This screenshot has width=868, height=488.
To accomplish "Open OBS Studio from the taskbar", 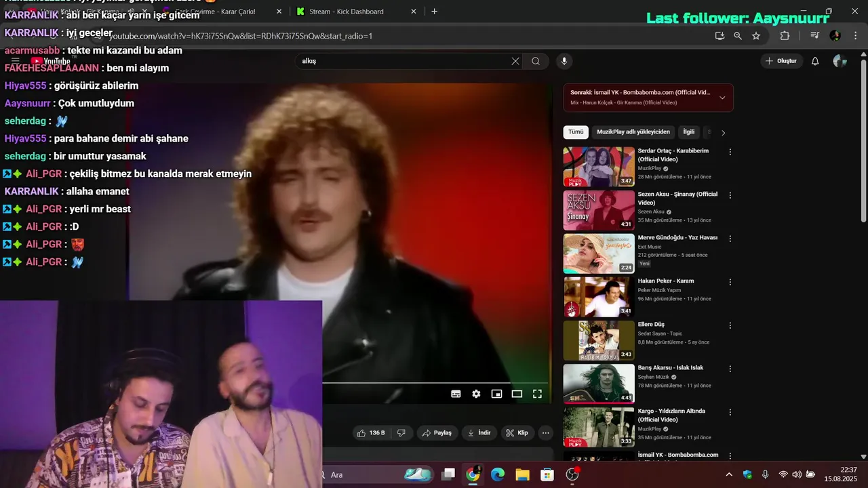I will [572, 474].
